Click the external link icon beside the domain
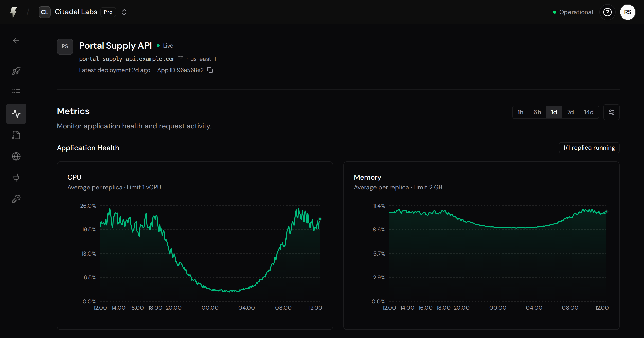Viewport: 644px width, 338px height. 181,59
